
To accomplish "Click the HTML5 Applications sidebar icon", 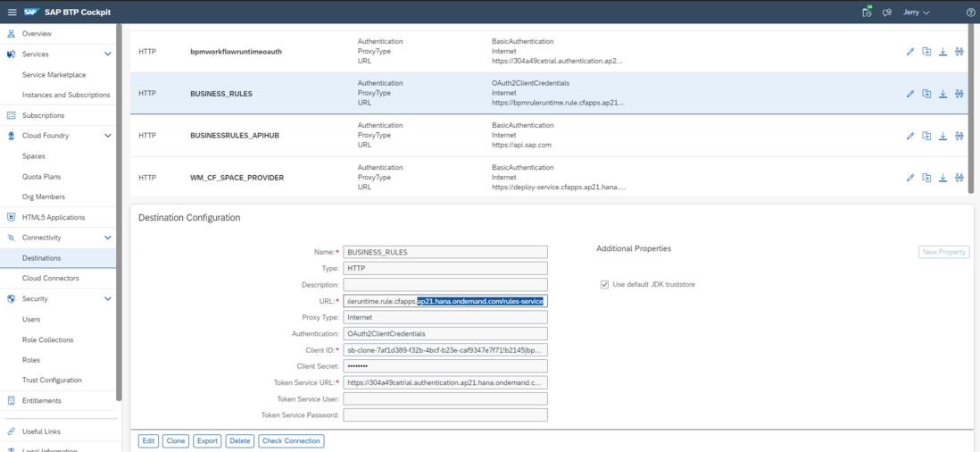I will [x=11, y=218].
